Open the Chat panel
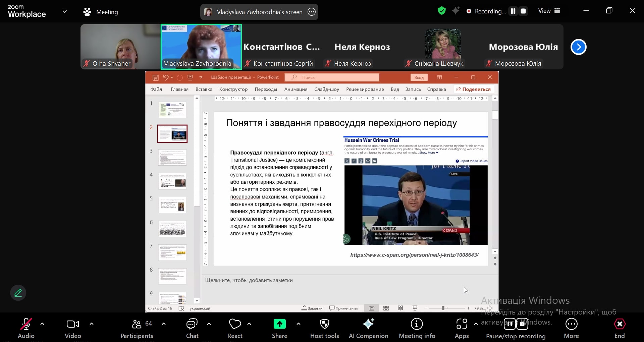This screenshot has width=644, height=342. pos(192,329)
